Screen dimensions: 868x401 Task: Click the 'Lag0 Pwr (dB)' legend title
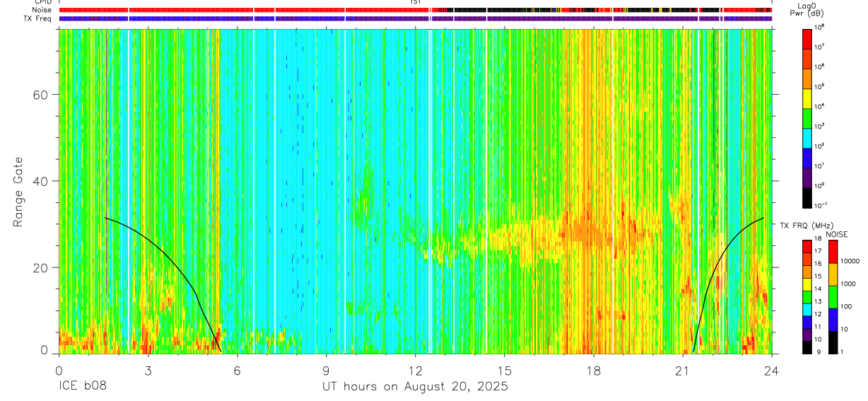(x=807, y=10)
